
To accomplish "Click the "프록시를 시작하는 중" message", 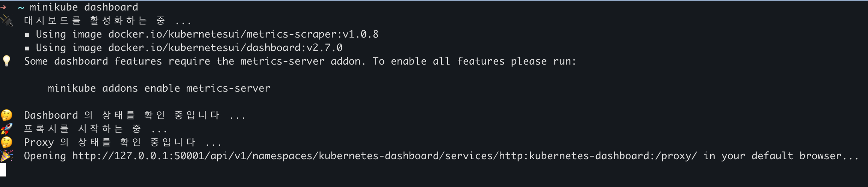I will 82,129.
